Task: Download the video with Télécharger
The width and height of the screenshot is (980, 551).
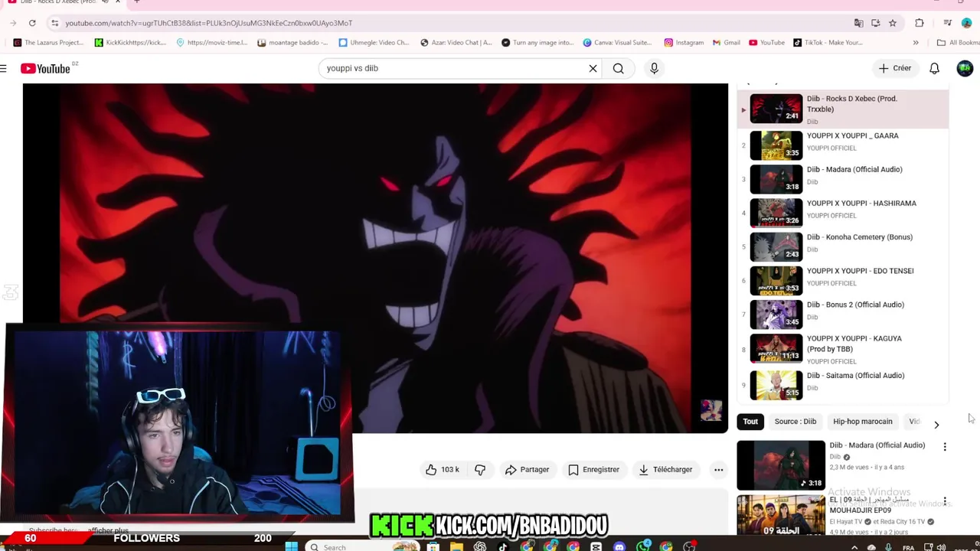Action: pos(665,469)
